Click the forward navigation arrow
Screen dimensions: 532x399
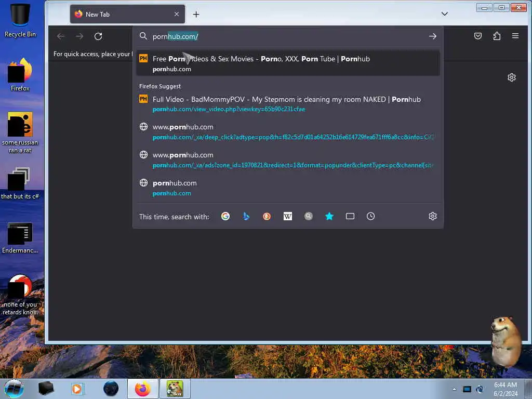point(79,36)
